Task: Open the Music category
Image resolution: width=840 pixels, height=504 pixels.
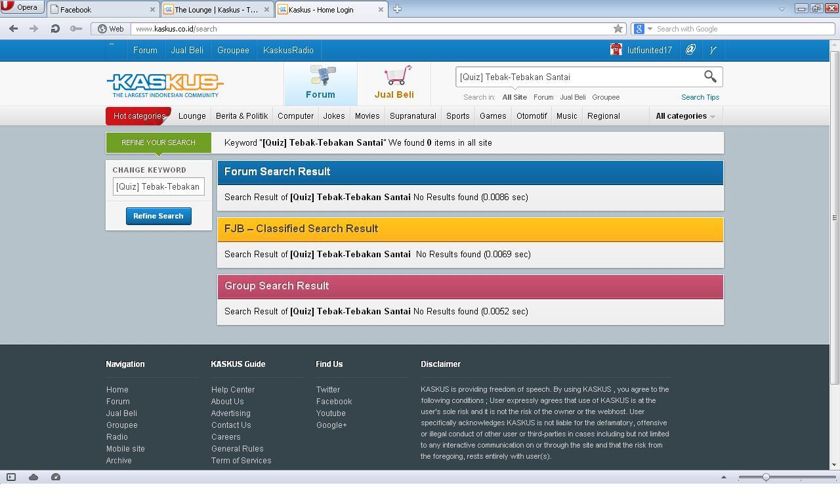Action: coord(566,116)
